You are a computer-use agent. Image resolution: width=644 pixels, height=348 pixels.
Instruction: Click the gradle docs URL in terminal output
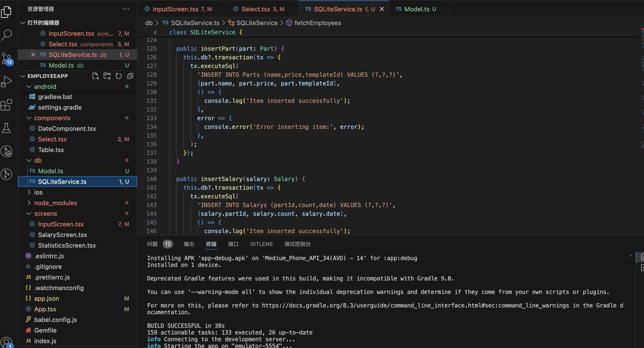click(x=415, y=306)
